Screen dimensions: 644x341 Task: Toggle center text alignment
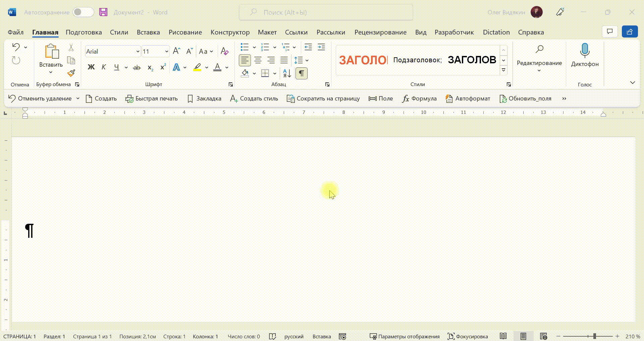(258, 60)
